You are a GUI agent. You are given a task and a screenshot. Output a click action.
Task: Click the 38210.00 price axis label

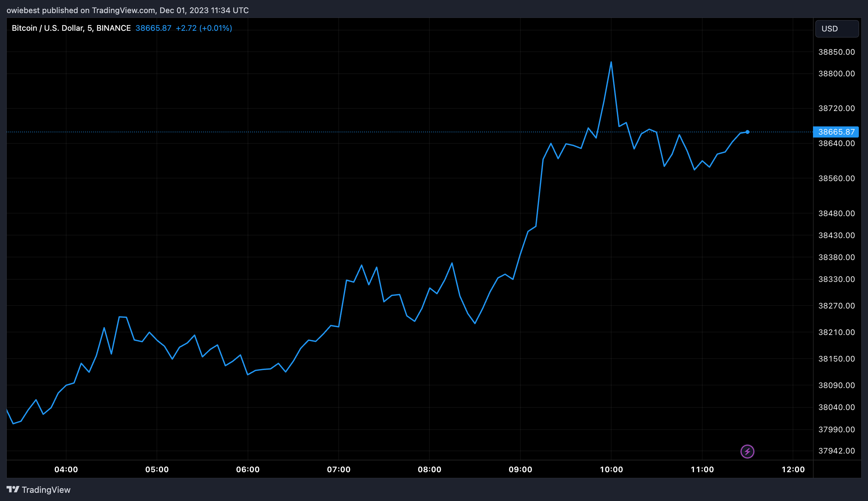point(836,332)
